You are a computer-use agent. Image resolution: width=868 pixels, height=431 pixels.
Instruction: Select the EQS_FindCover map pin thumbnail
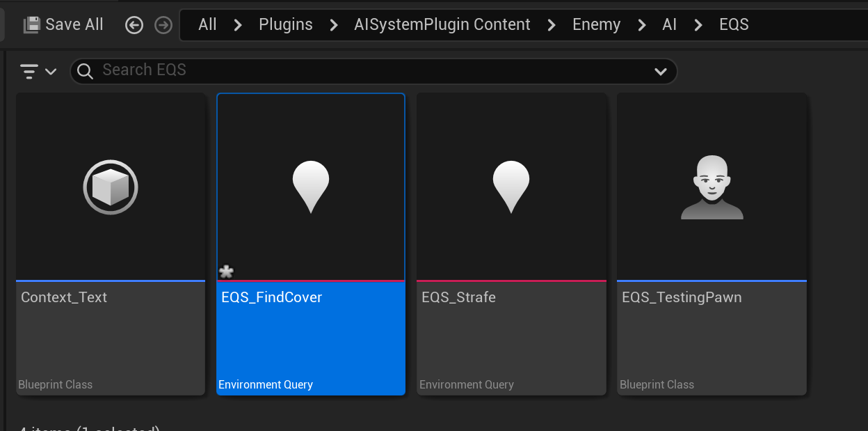point(311,187)
